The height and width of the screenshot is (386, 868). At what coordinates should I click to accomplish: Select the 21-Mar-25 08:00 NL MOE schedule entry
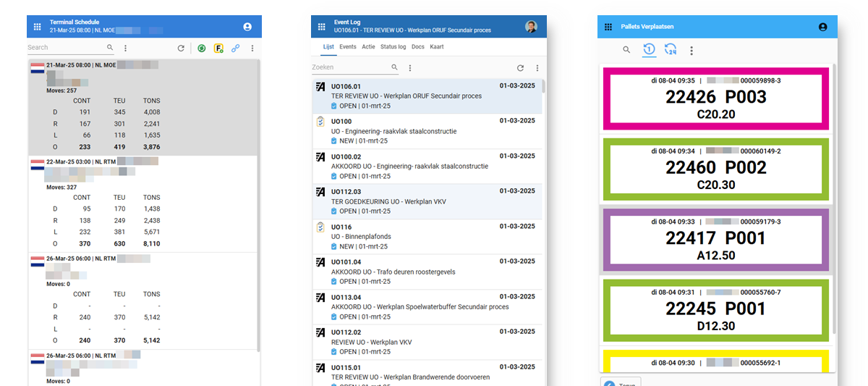point(142,107)
